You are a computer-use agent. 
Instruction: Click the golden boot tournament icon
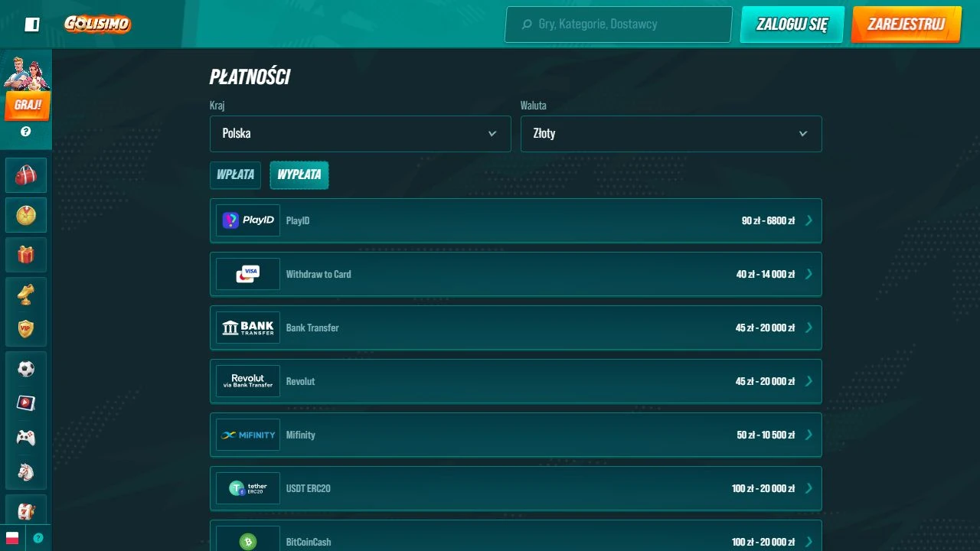pos(26,295)
